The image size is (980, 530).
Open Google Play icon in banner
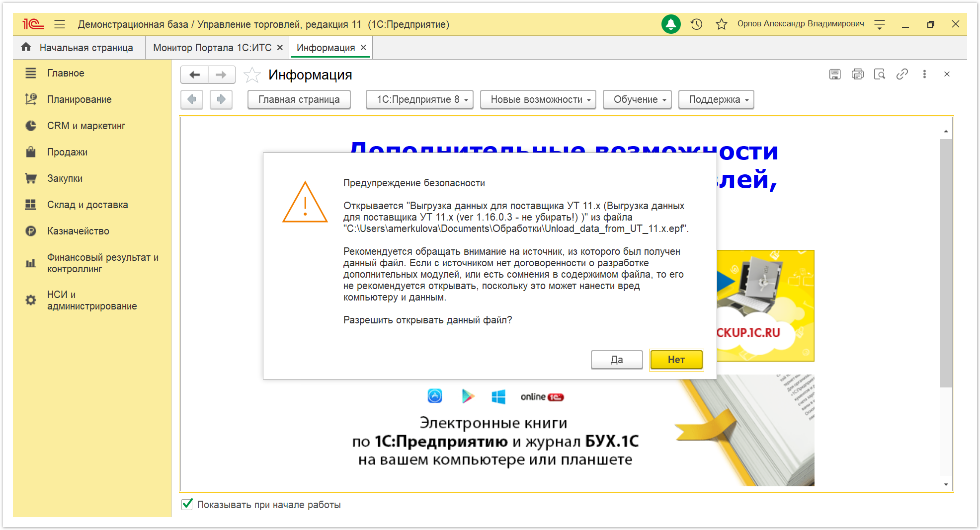(x=468, y=396)
